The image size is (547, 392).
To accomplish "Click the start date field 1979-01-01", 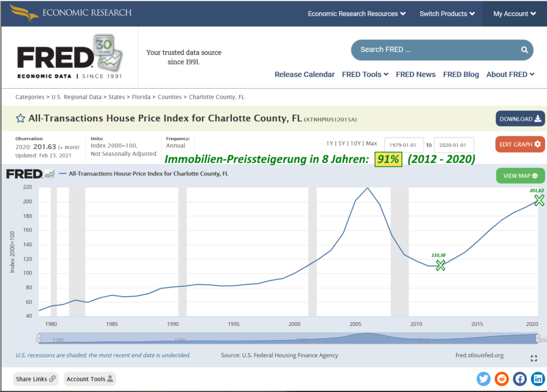I will click(404, 145).
